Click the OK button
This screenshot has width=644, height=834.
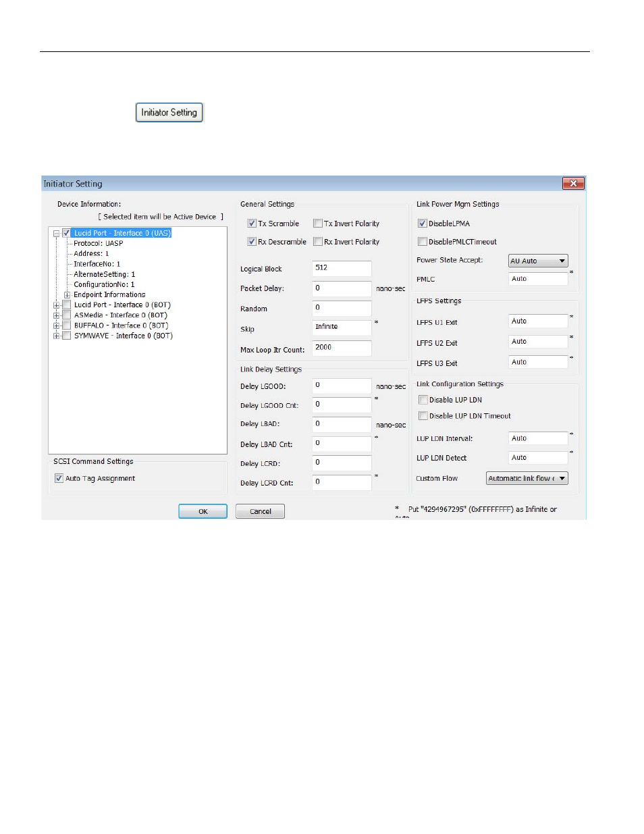(203, 511)
